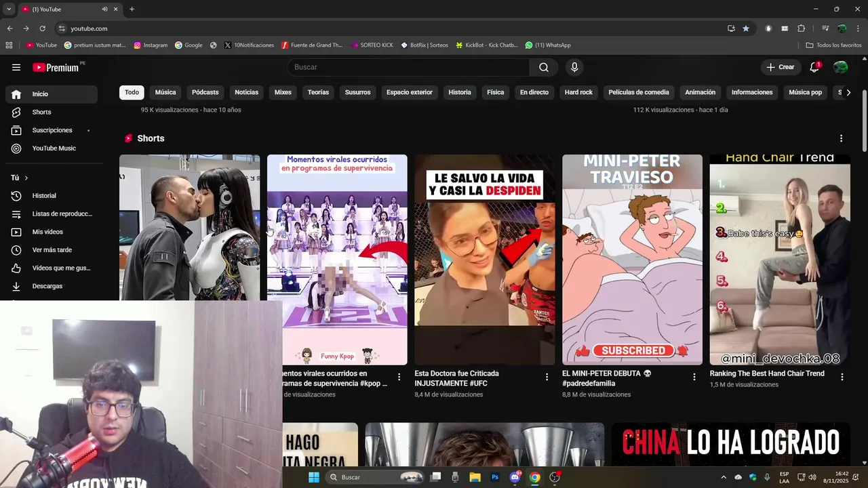Open the Todos los favoritos folder
This screenshot has height=488, width=868.
click(x=833, y=45)
